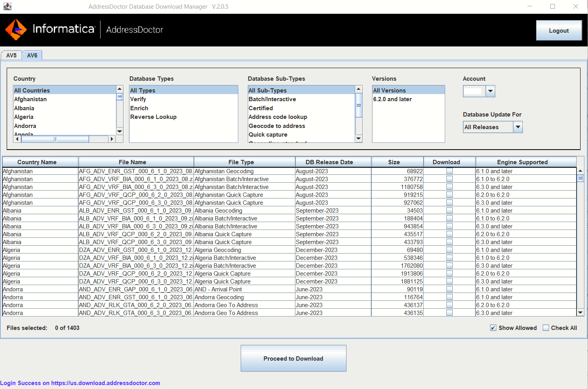Select All Sub-Types entry
Viewport: 588px width, 389px height.
(x=302, y=90)
